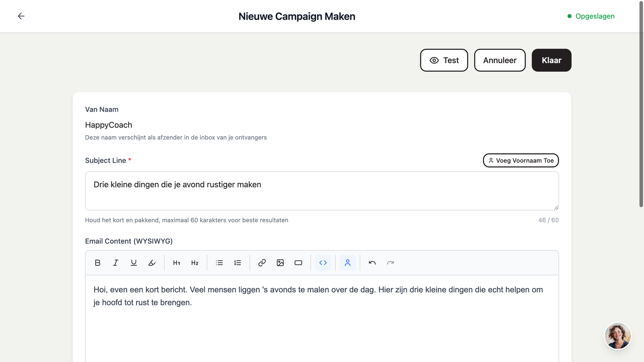The height and width of the screenshot is (362, 644).
Task: Toggle the HTML code view
Action: tap(323, 263)
